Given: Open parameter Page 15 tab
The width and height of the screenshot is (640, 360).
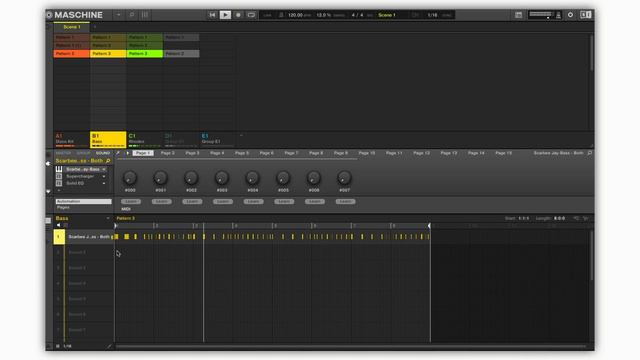Looking at the screenshot, I should tap(504, 153).
